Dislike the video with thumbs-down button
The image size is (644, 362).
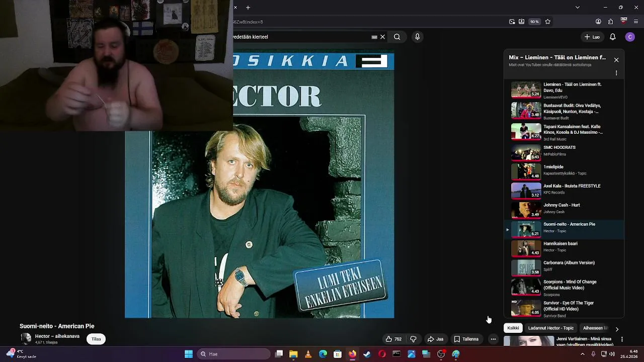click(413, 339)
